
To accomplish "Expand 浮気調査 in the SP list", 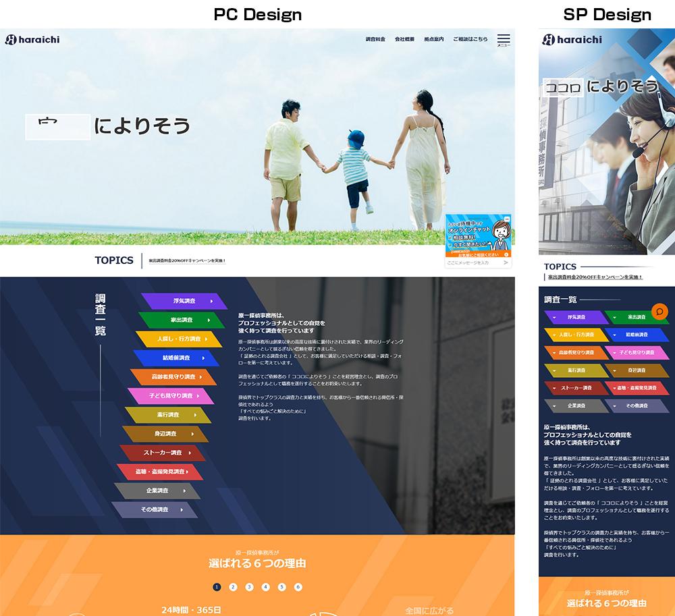I will pos(554,317).
